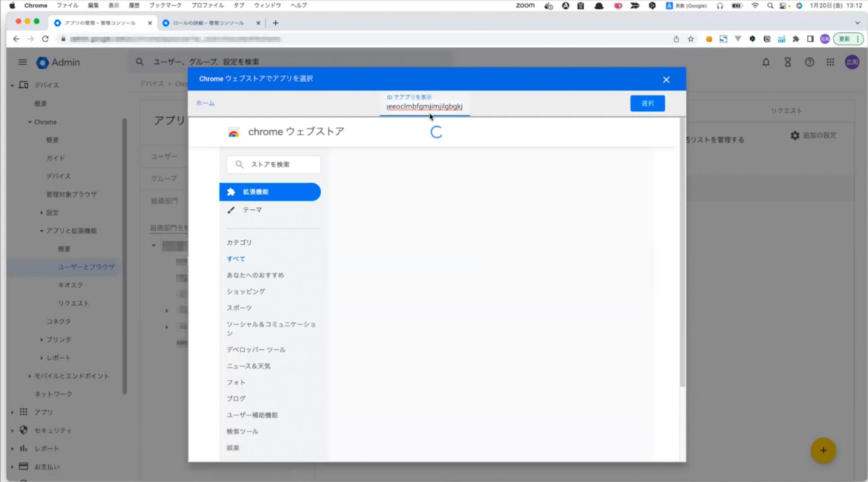Close the Chrome web store dialog

[666, 79]
